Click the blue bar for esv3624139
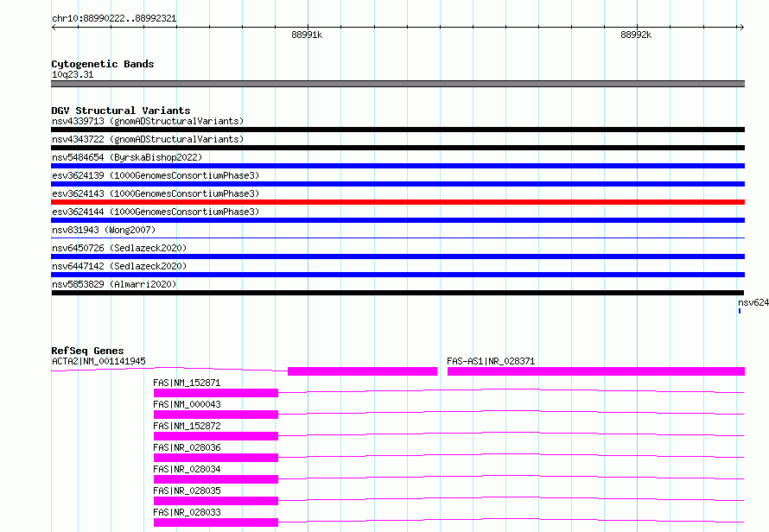The image size is (769, 532). [397, 184]
